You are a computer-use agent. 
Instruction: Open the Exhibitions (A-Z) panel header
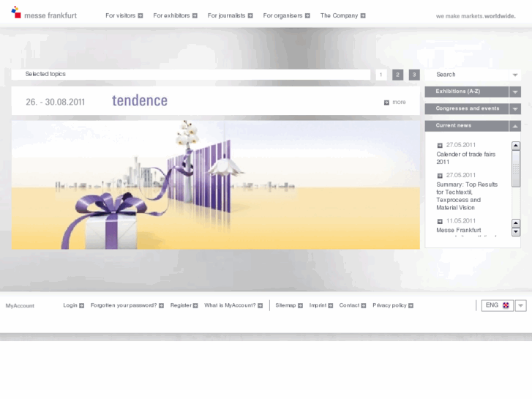coord(467,92)
